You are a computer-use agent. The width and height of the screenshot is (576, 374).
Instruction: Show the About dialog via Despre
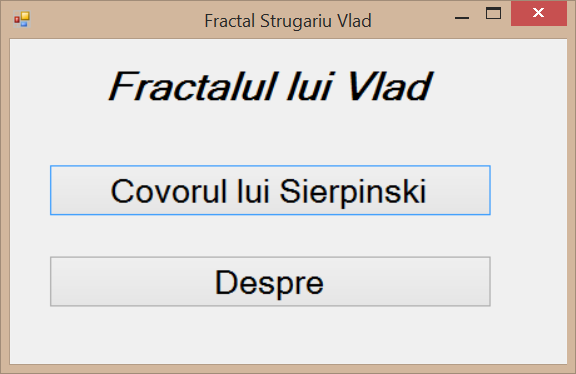pos(270,281)
